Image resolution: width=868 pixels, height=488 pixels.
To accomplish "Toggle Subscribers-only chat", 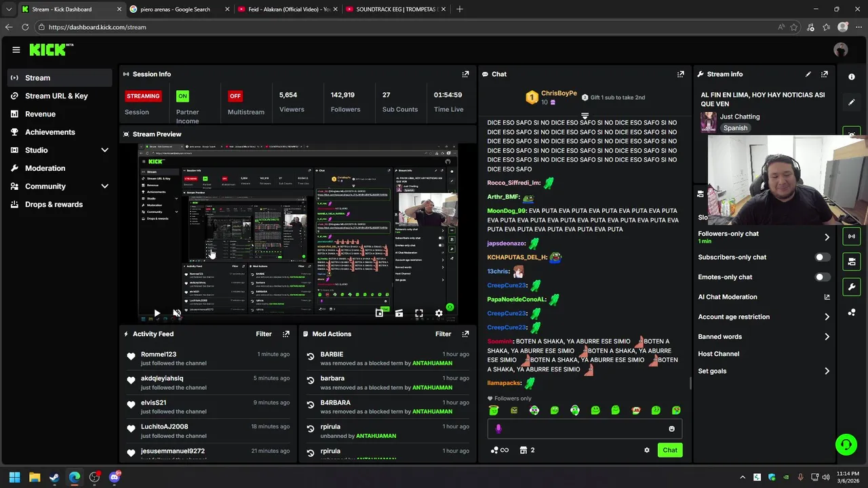I will click(x=822, y=258).
